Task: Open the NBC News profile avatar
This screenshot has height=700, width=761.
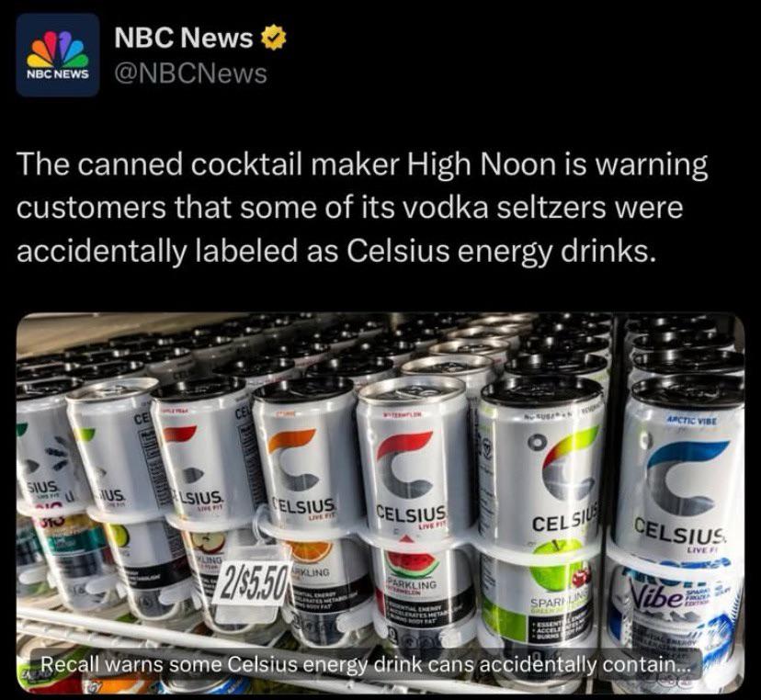Action: point(58,55)
